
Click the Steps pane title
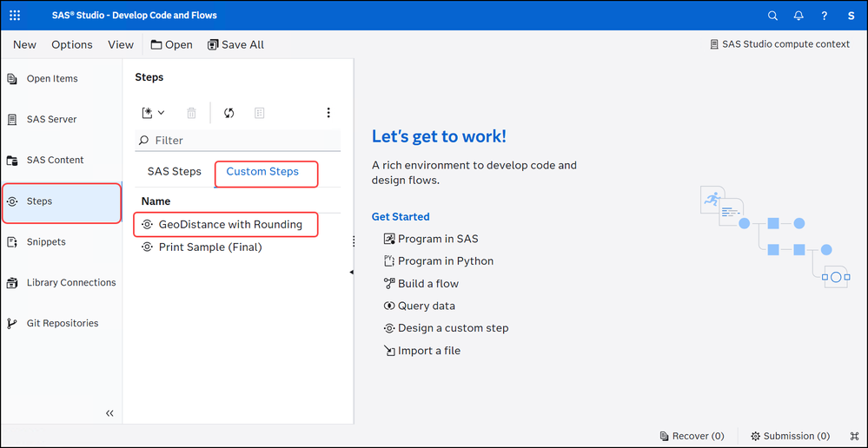point(149,77)
